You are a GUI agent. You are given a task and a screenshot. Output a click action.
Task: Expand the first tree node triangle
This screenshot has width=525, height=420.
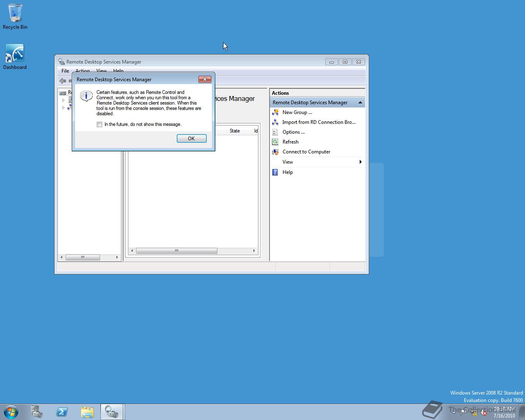click(x=63, y=100)
